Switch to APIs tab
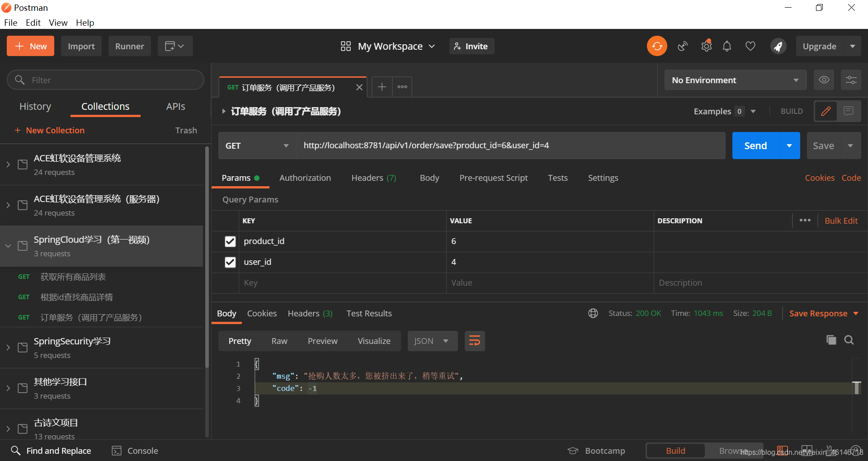868x461 pixels. pos(175,107)
